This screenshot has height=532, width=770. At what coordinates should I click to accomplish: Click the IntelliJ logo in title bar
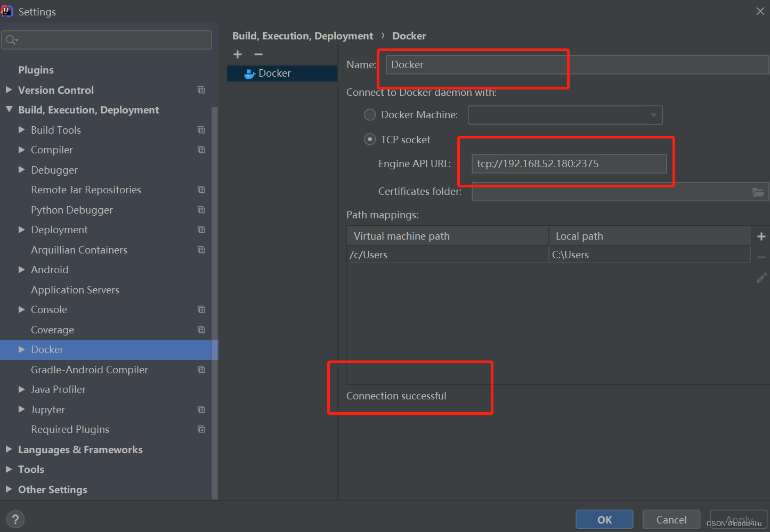click(x=7, y=11)
